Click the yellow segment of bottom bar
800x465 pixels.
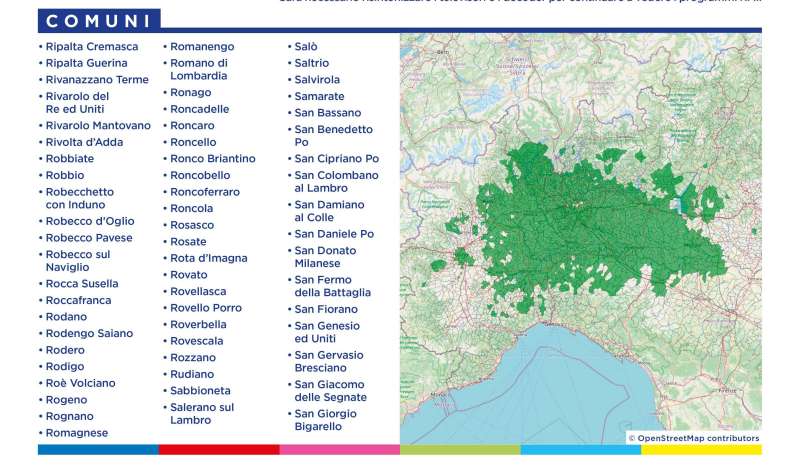coord(701,450)
